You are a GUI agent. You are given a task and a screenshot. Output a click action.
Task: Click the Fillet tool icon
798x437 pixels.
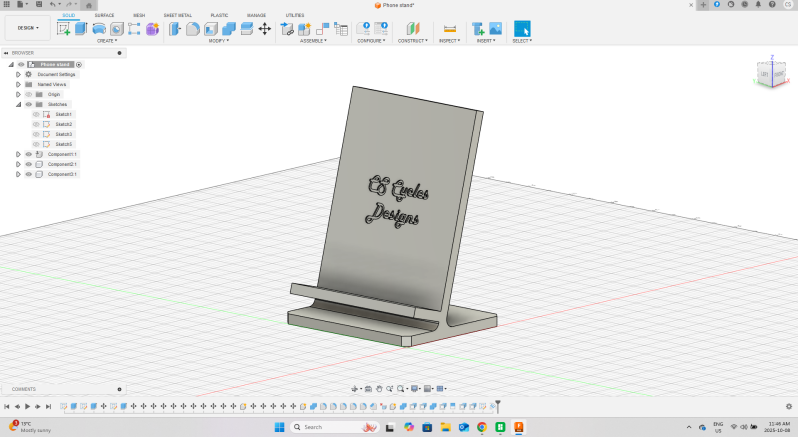pyautogui.click(x=193, y=29)
